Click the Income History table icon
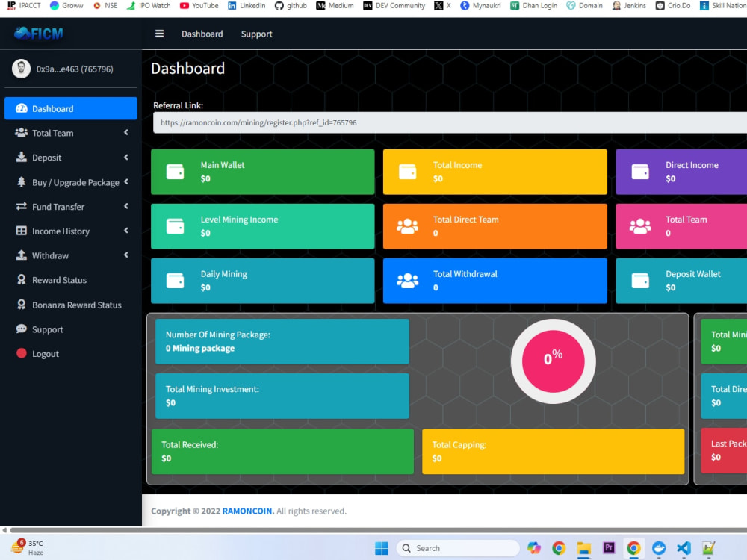 click(x=22, y=231)
